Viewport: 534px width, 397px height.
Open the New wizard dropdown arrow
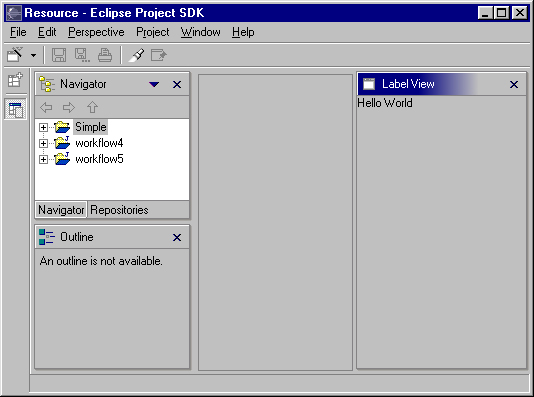[x=33, y=55]
